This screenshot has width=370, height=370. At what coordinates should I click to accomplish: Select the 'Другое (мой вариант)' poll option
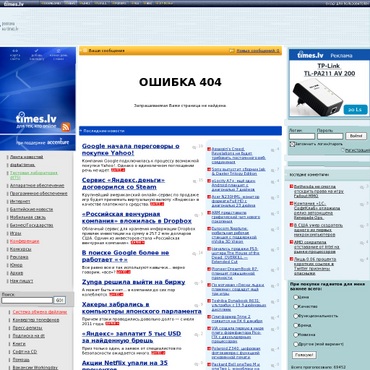click(x=295, y=344)
